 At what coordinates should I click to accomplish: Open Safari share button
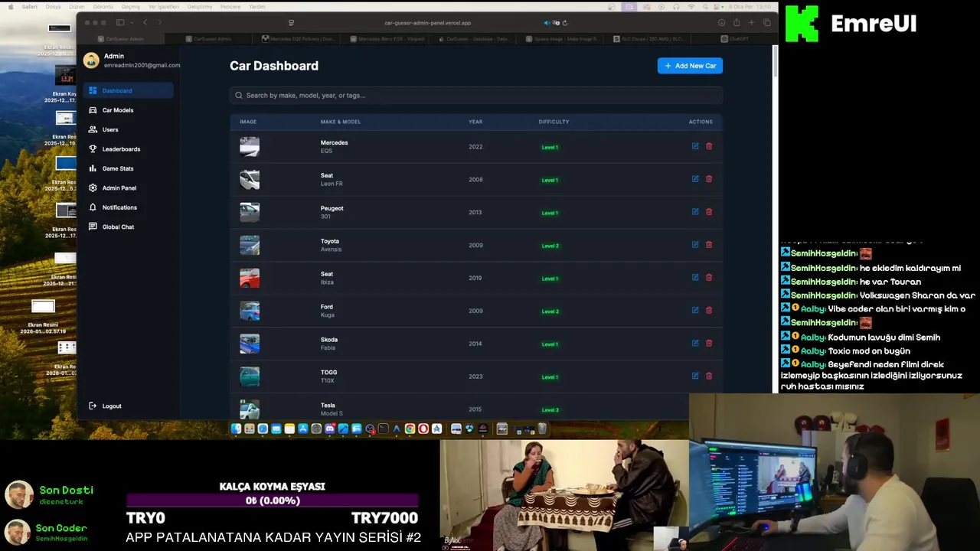(737, 23)
